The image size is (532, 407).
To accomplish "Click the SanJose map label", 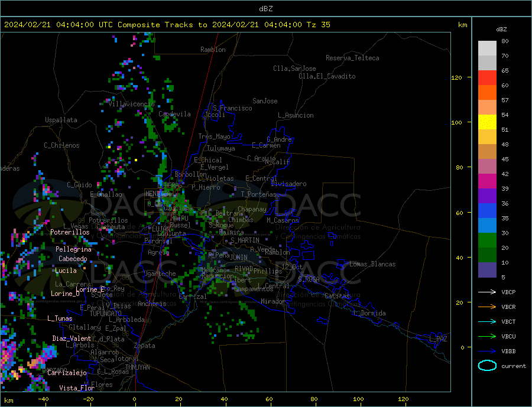I will [265, 101].
